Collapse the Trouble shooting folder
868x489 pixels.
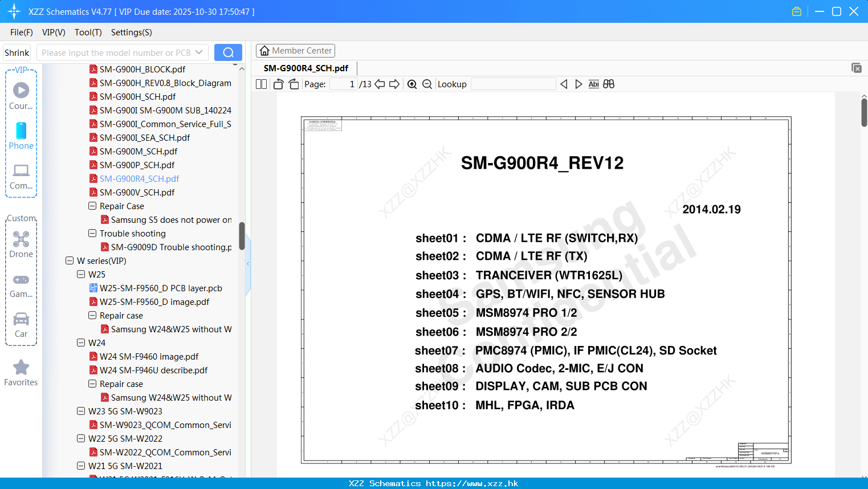(92, 233)
